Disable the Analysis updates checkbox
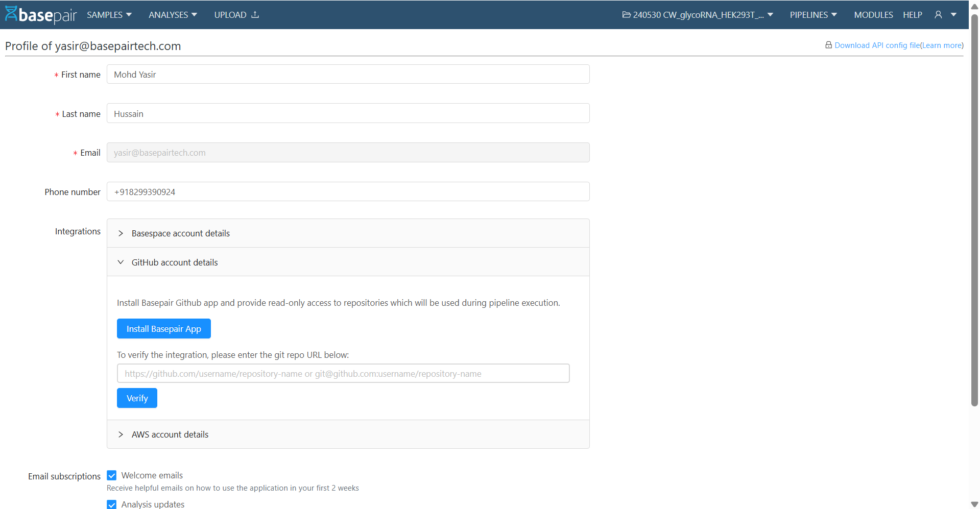Viewport: 980px width, 509px height. (111, 504)
